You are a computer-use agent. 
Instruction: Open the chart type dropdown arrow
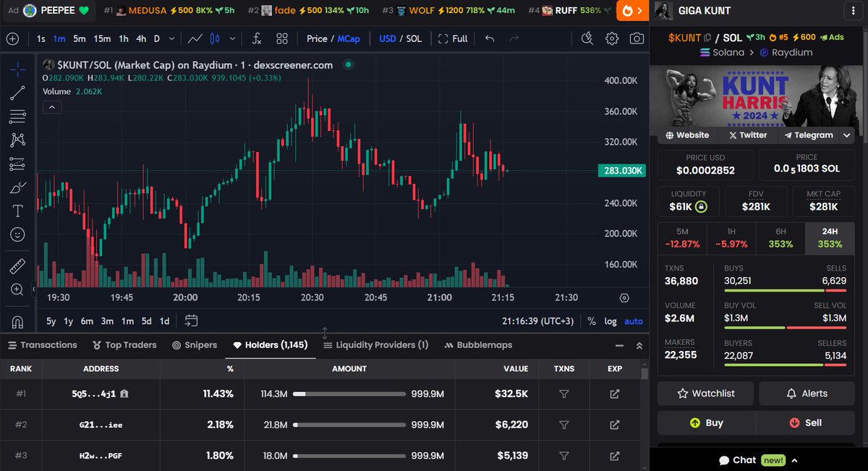pos(232,38)
